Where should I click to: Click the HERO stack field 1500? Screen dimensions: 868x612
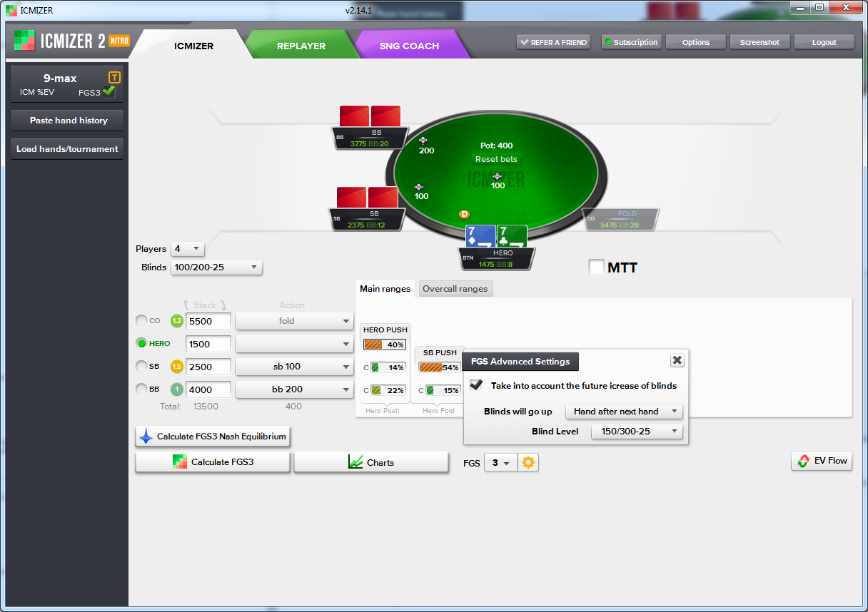(208, 344)
